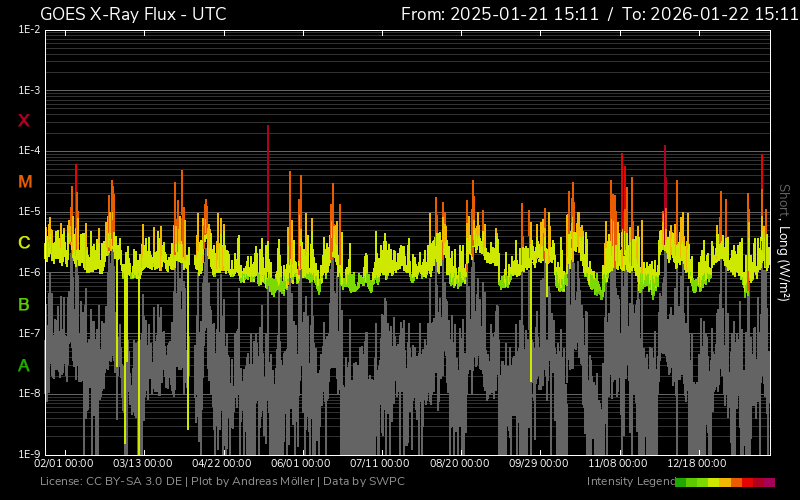Click the green B flare class label
The height and width of the screenshot is (500, 800).
pos(24,304)
